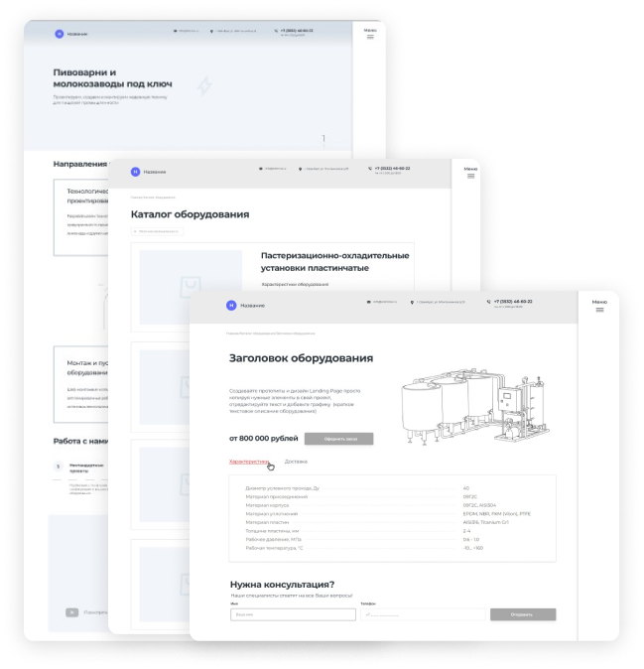
Task: Click the email icon in the equipment page header
Action: [x=368, y=302]
